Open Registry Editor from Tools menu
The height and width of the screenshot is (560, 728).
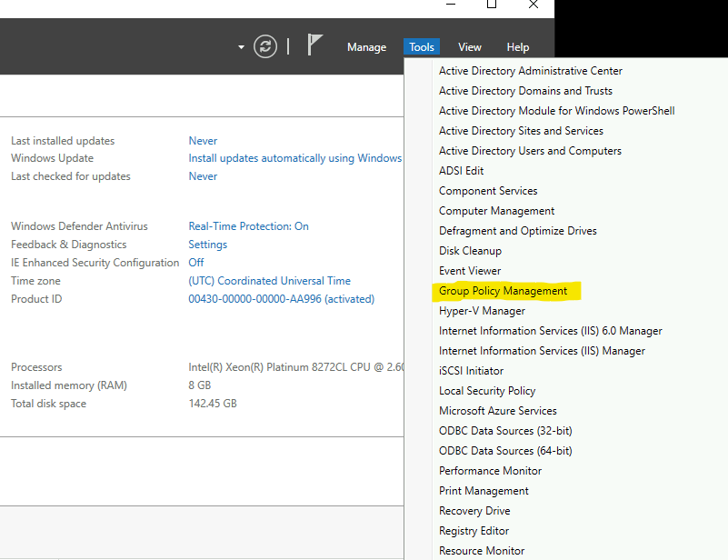[474, 531]
